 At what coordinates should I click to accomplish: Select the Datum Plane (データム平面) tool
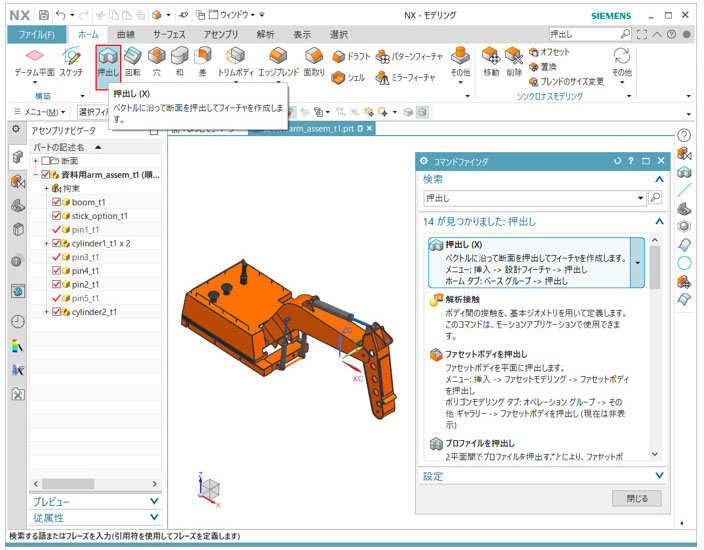pos(34,63)
